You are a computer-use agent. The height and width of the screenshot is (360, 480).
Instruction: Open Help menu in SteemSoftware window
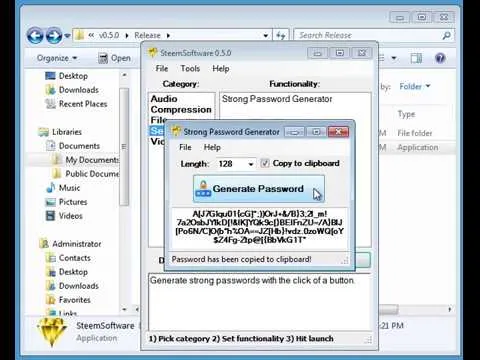221,69
